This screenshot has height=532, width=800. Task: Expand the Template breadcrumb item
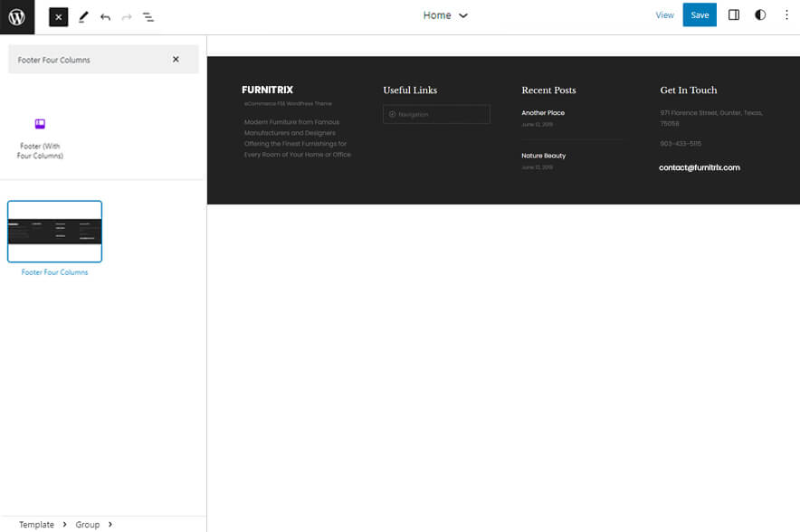pyautogui.click(x=37, y=525)
